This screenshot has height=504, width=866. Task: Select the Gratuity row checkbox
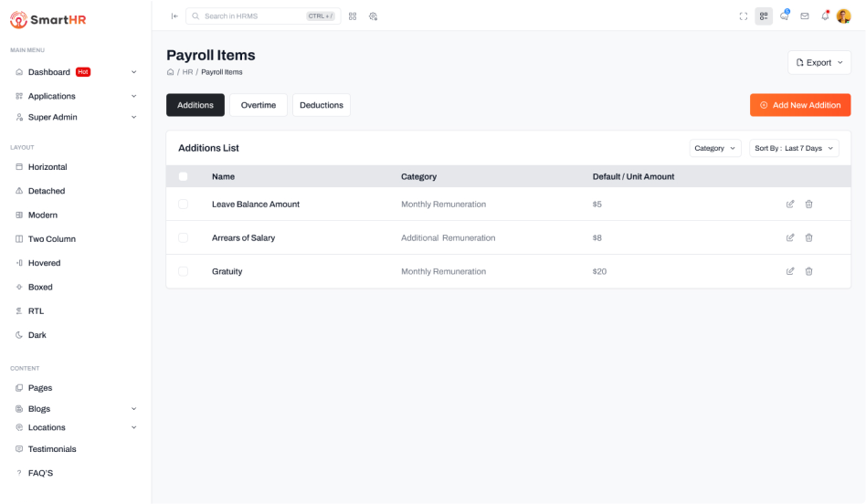(184, 271)
